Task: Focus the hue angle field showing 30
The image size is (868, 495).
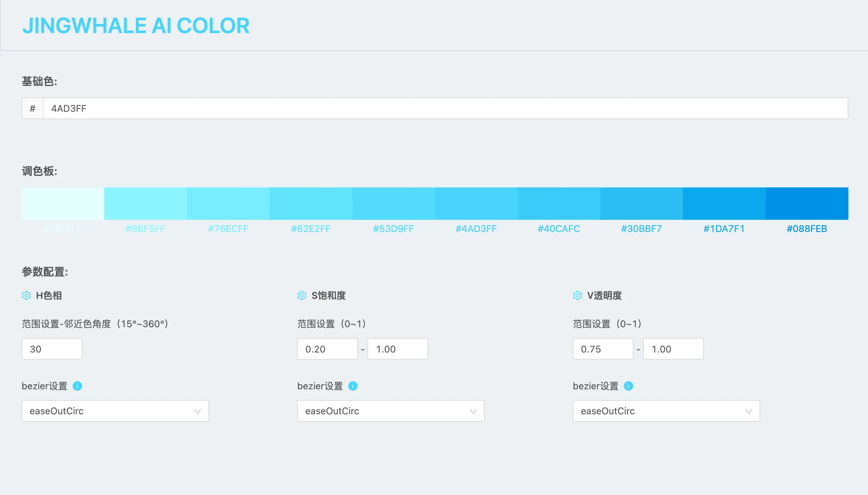Action: coord(52,349)
